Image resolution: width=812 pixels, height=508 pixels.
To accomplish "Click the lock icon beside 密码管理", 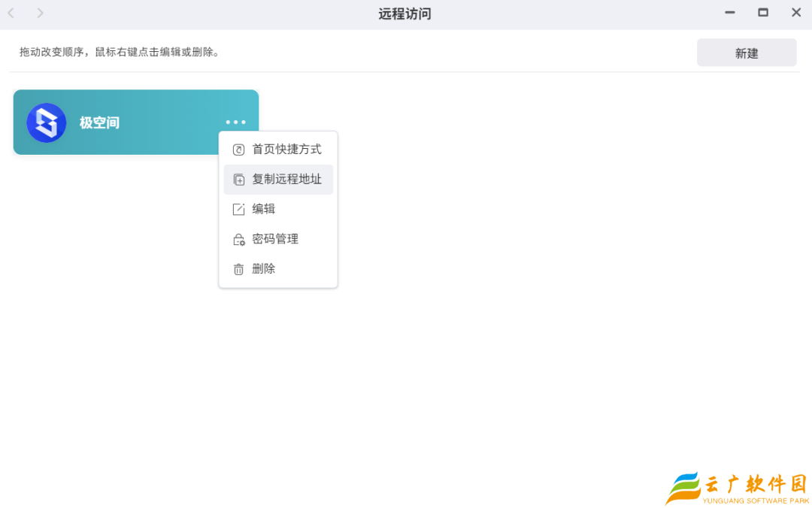I will pos(239,240).
